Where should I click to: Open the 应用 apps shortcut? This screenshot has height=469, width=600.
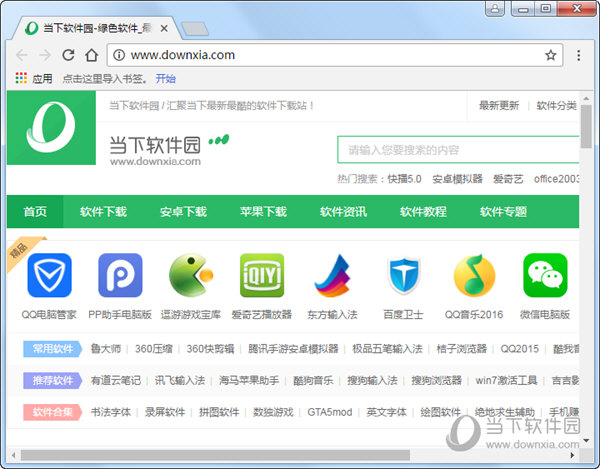(34, 78)
